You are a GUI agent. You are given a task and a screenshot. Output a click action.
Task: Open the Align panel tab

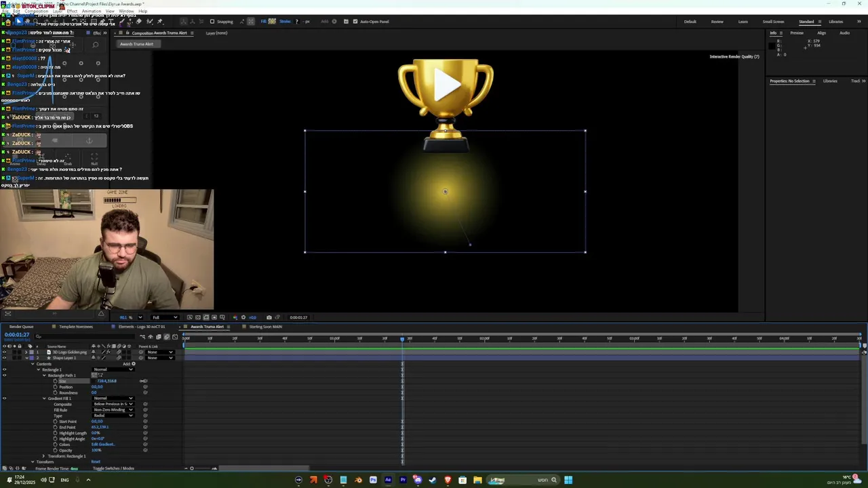821,33
